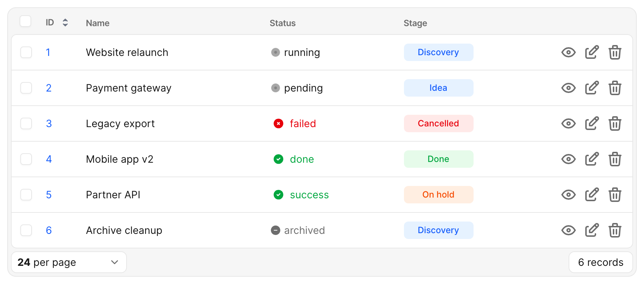
Task: Open record ID 4 link
Action: click(x=49, y=159)
